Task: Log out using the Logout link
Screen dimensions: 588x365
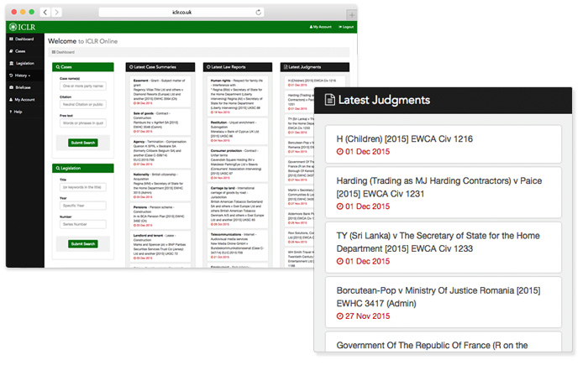Action: pyautogui.click(x=346, y=27)
